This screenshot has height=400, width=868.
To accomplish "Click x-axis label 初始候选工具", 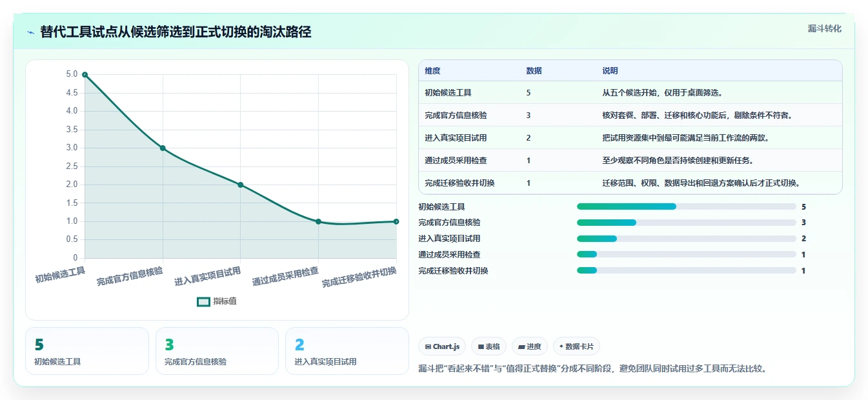I will [60, 275].
